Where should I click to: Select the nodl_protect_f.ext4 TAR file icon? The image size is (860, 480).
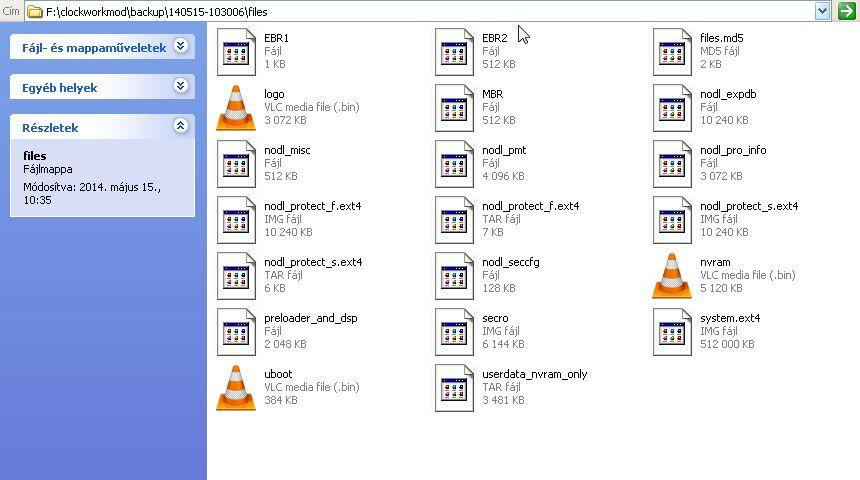coord(454,220)
